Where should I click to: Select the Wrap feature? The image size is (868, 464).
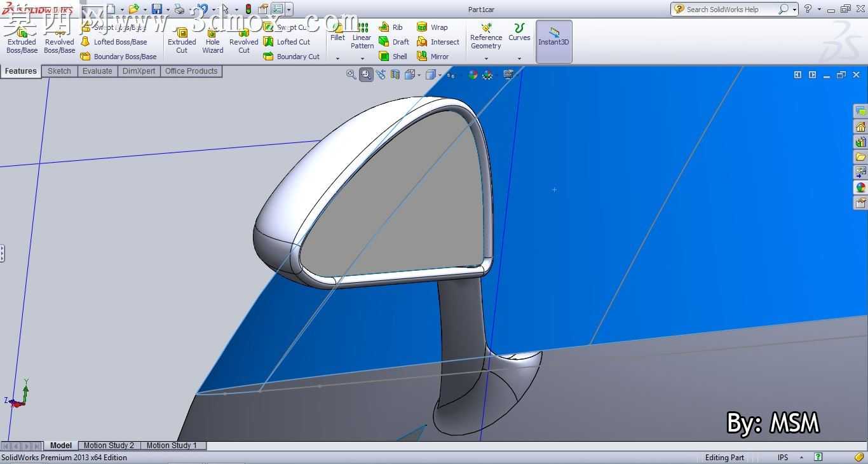click(x=432, y=27)
